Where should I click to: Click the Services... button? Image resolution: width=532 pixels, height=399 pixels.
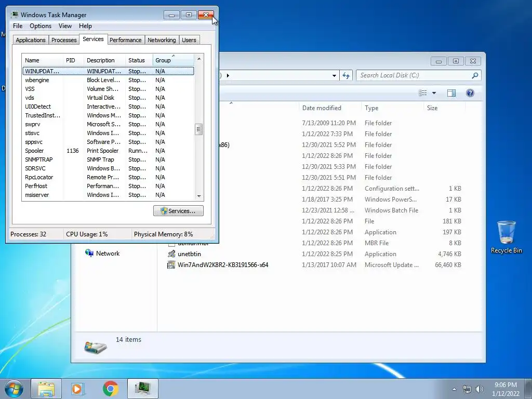coord(179,211)
